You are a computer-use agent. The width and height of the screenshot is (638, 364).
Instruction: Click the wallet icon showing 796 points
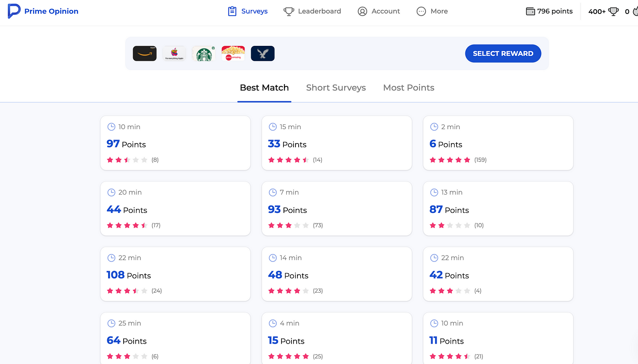point(530,11)
